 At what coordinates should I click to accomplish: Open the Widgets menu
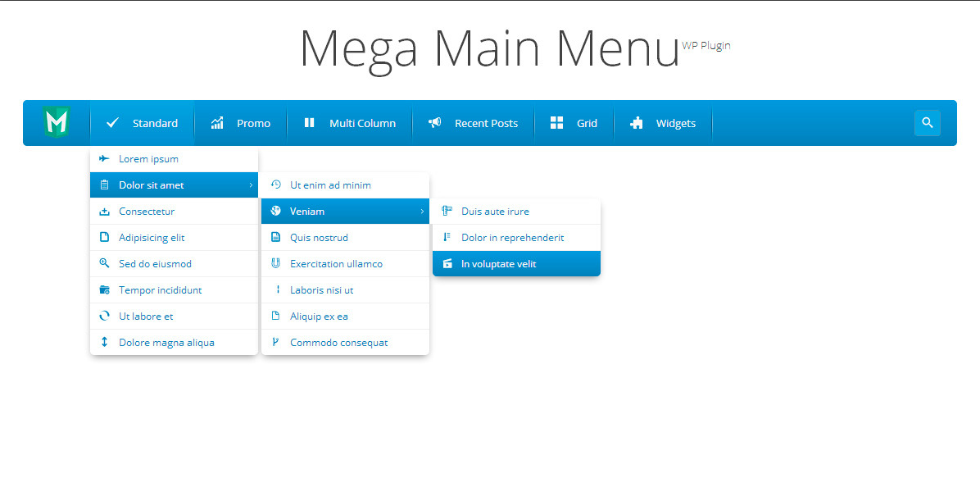(x=663, y=123)
